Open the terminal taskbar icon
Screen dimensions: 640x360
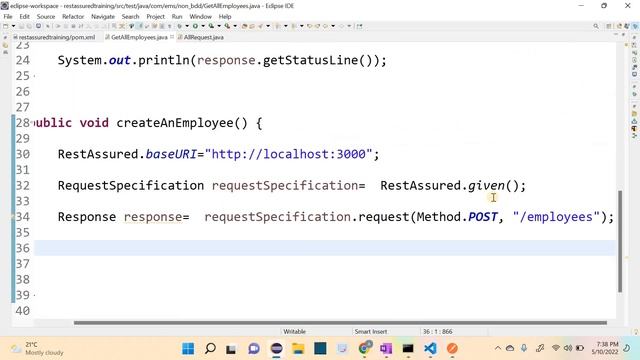(408, 349)
